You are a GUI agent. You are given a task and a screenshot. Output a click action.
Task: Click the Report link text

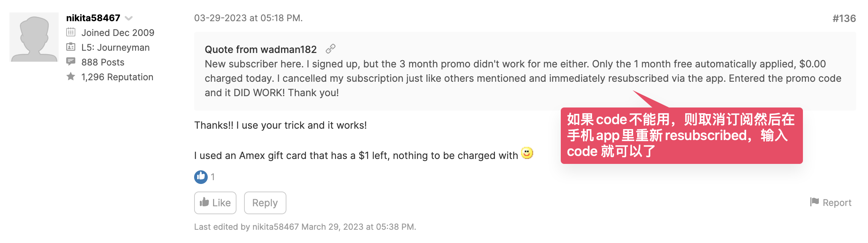point(837,203)
